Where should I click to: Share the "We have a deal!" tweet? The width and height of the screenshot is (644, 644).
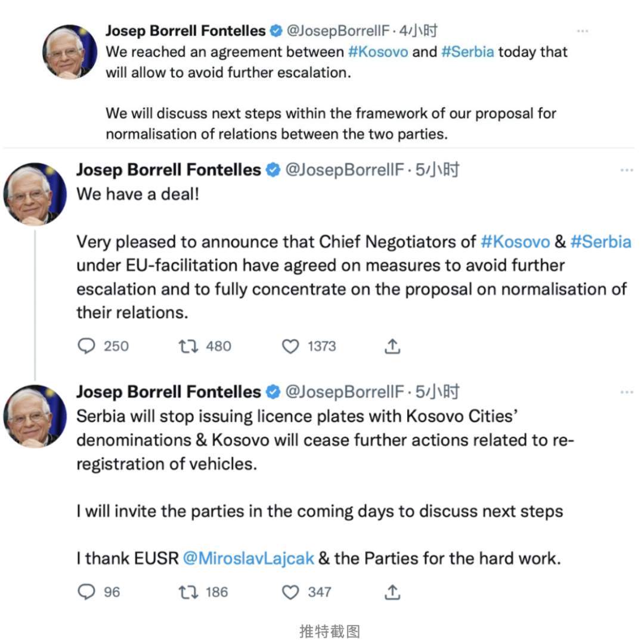[x=392, y=346]
